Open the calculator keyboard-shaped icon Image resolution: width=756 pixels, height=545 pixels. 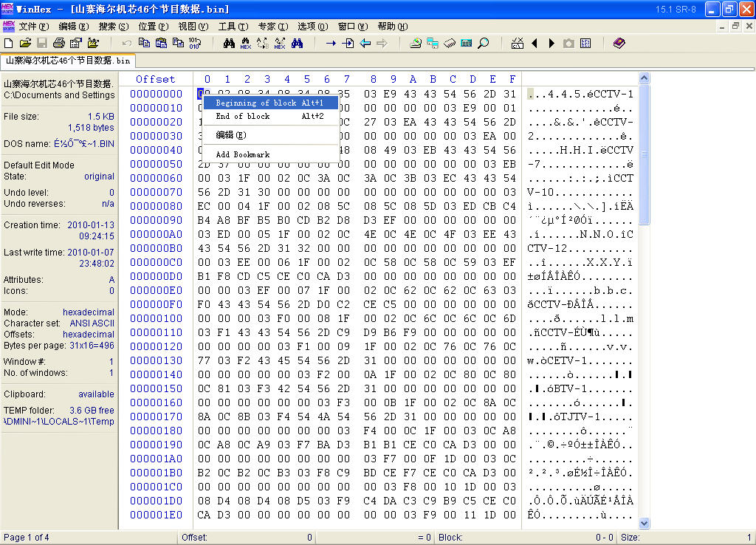tap(467, 44)
